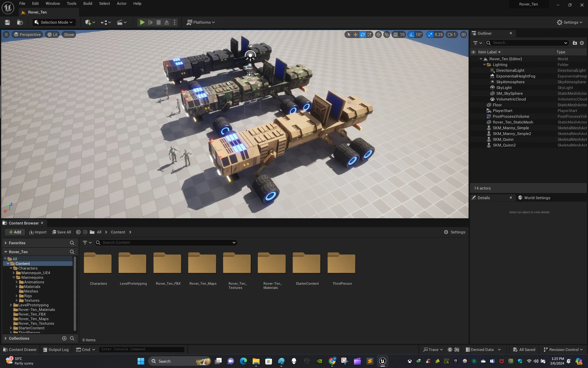This screenshot has width=588, height=368.
Task: Click the File menu
Action: [22, 3]
